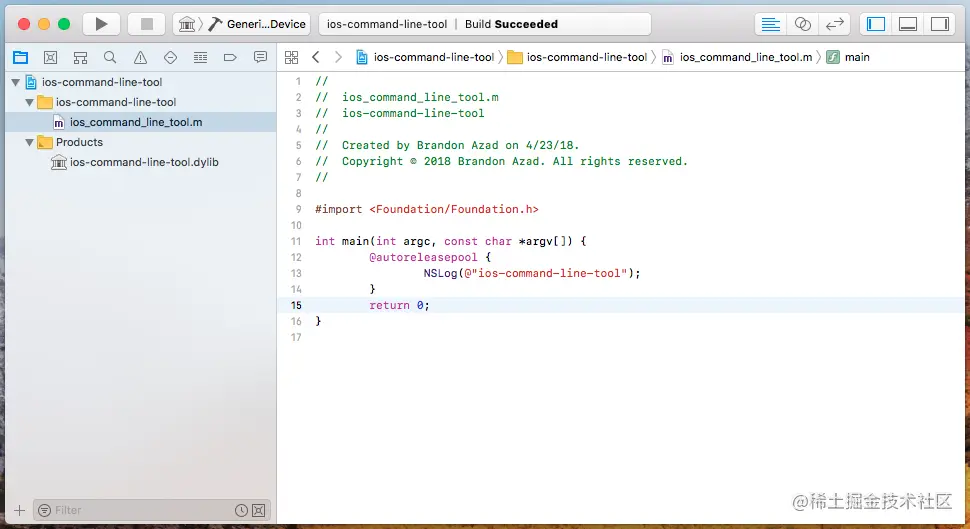Add a new file with plus button
Image resolution: width=970 pixels, height=529 pixels.
coord(20,510)
